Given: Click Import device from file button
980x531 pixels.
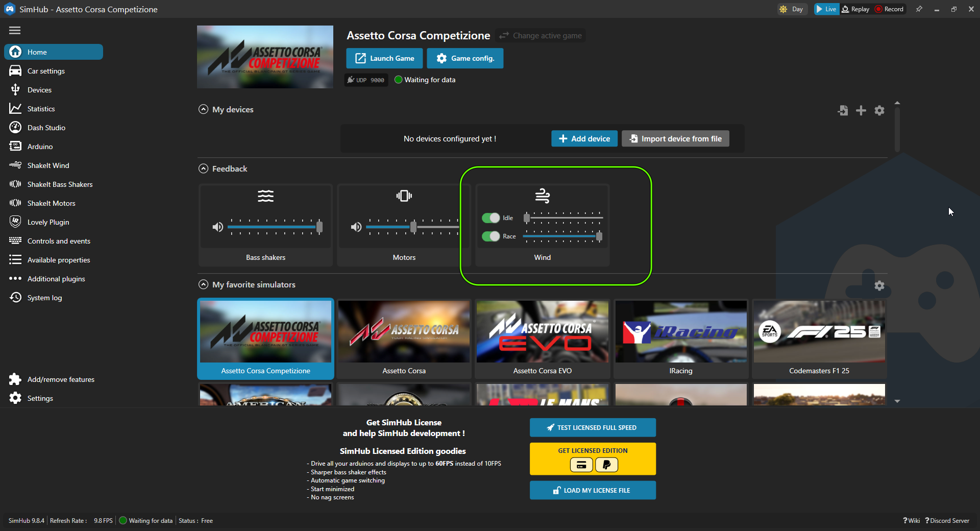Looking at the screenshot, I should pyautogui.click(x=675, y=138).
